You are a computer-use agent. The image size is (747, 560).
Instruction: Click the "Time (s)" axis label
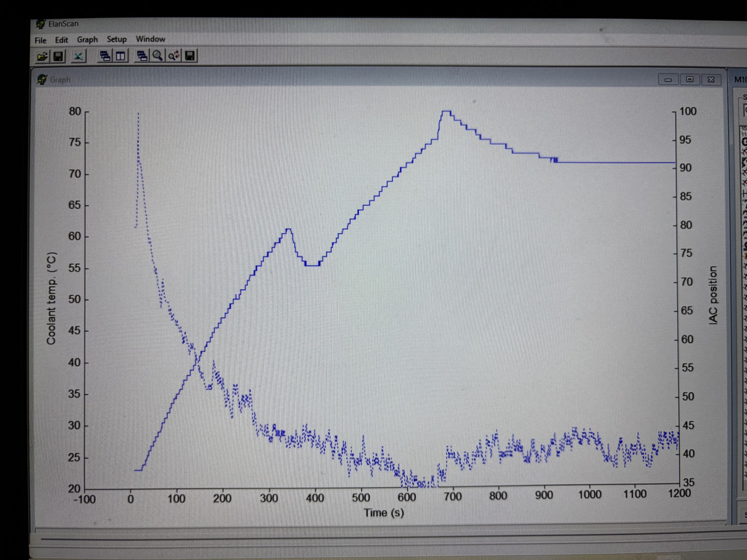384,513
